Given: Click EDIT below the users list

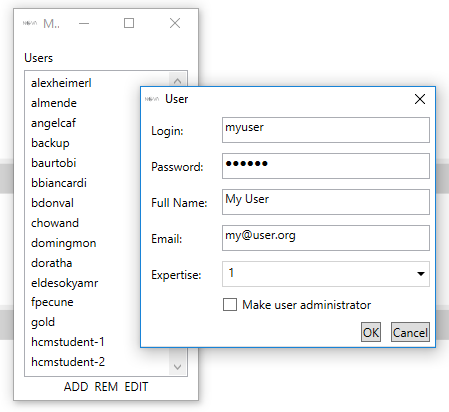Looking at the screenshot, I should point(136,387).
